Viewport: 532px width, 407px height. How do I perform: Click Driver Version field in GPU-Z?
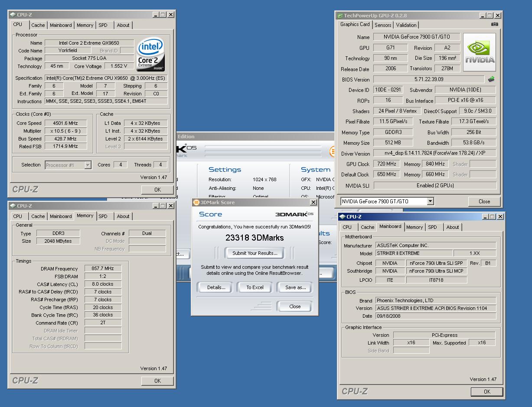pos(435,153)
